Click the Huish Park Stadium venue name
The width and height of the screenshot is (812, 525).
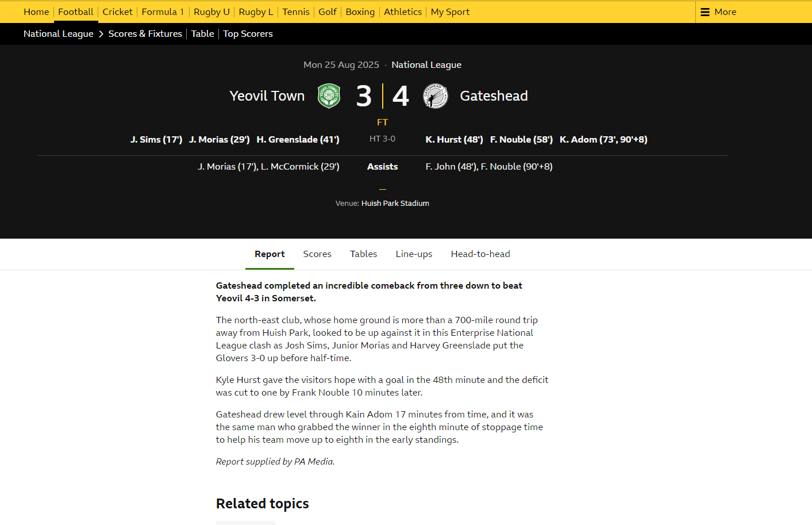click(395, 204)
